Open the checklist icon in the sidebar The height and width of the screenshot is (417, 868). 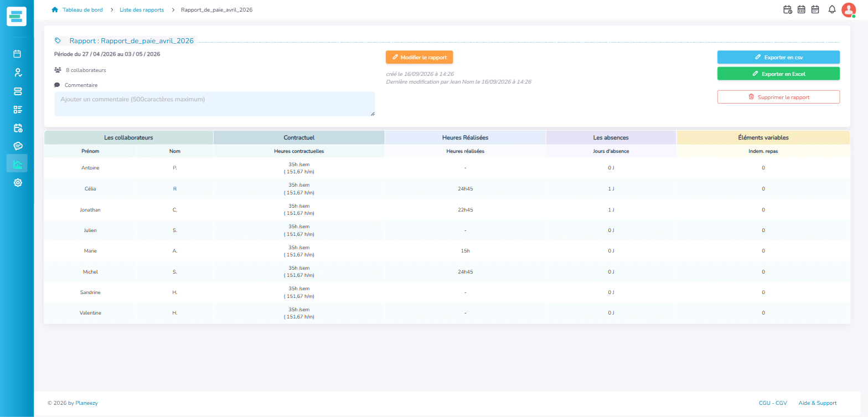tap(17, 109)
